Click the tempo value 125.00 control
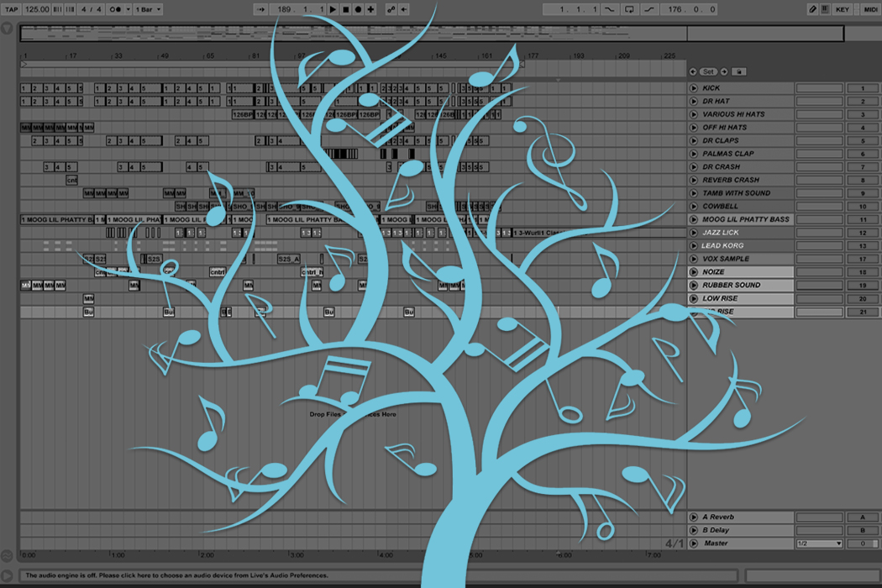 tap(38, 9)
